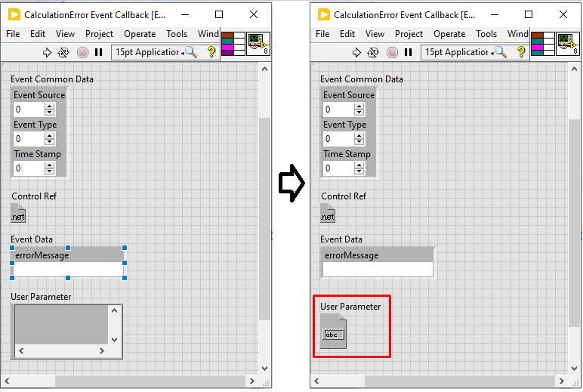The image size is (583, 392).
Task: Open Edit menu in left window
Action: coord(38,34)
